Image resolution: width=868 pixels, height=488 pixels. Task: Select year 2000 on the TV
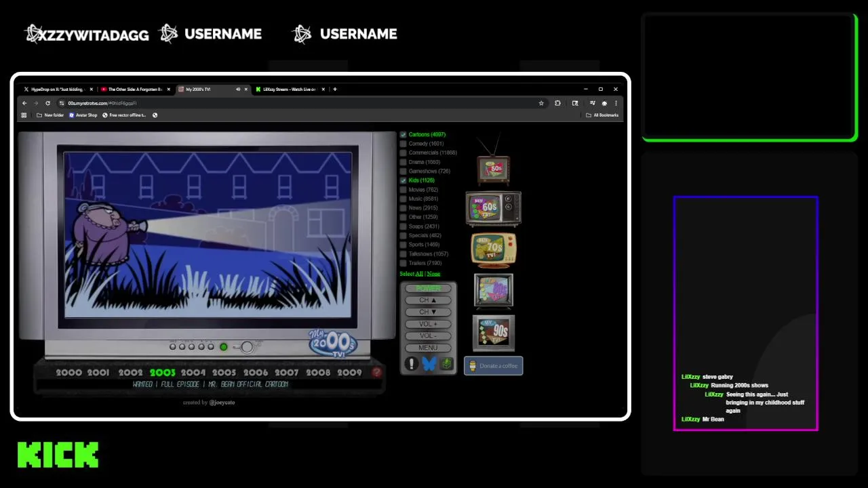[x=68, y=372]
